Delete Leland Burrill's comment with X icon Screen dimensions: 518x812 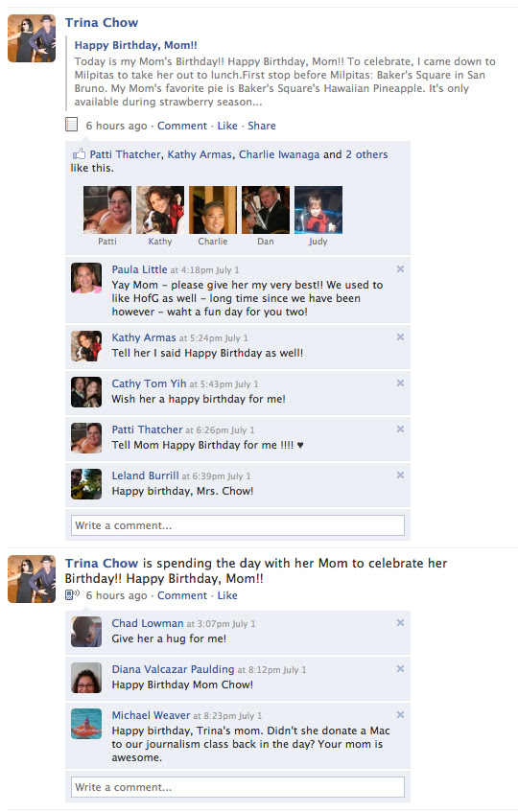click(x=400, y=475)
